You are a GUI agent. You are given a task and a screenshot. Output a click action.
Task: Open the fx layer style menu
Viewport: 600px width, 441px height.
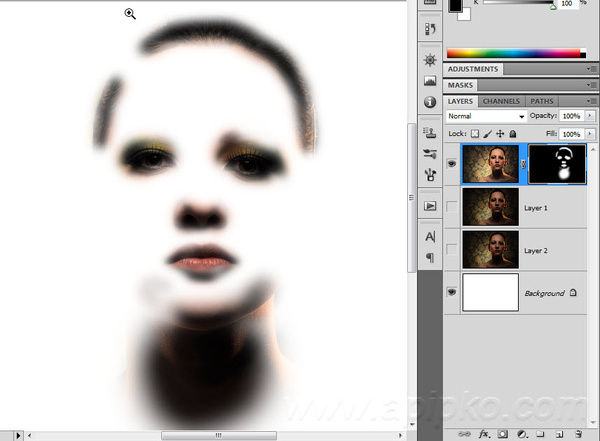pyautogui.click(x=484, y=434)
